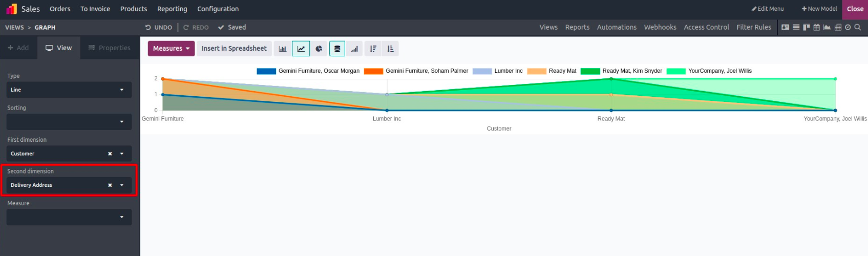Select the pie chart icon

(319, 49)
